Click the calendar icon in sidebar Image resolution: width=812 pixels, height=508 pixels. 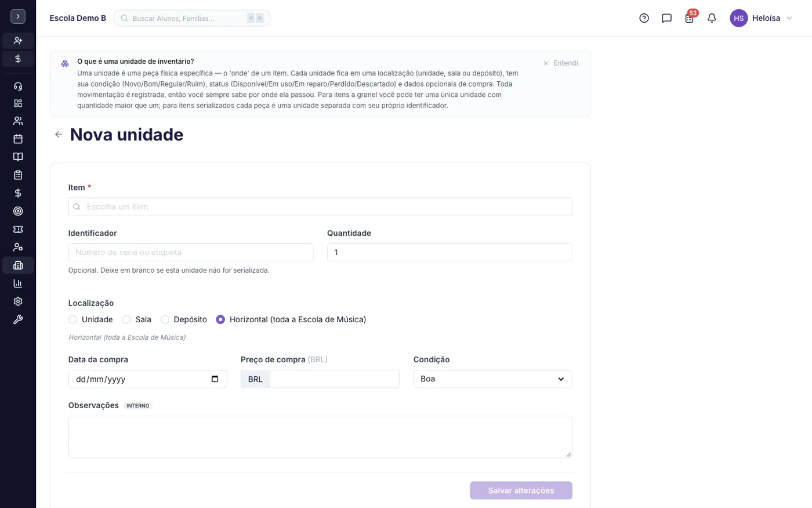pyautogui.click(x=18, y=139)
